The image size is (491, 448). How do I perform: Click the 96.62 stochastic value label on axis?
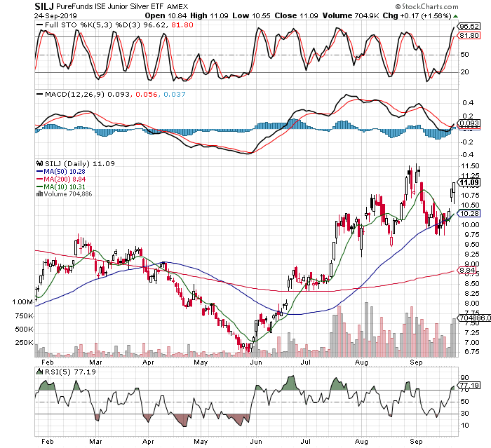[469, 27]
